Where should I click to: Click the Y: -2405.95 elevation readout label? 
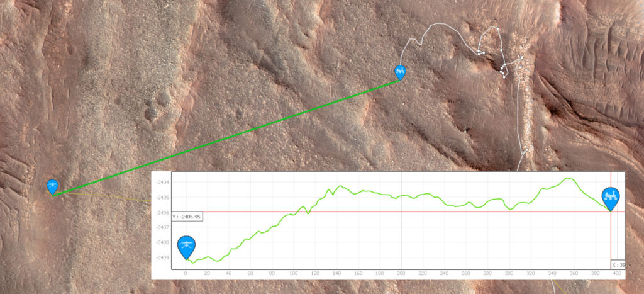click(x=187, y=217)
